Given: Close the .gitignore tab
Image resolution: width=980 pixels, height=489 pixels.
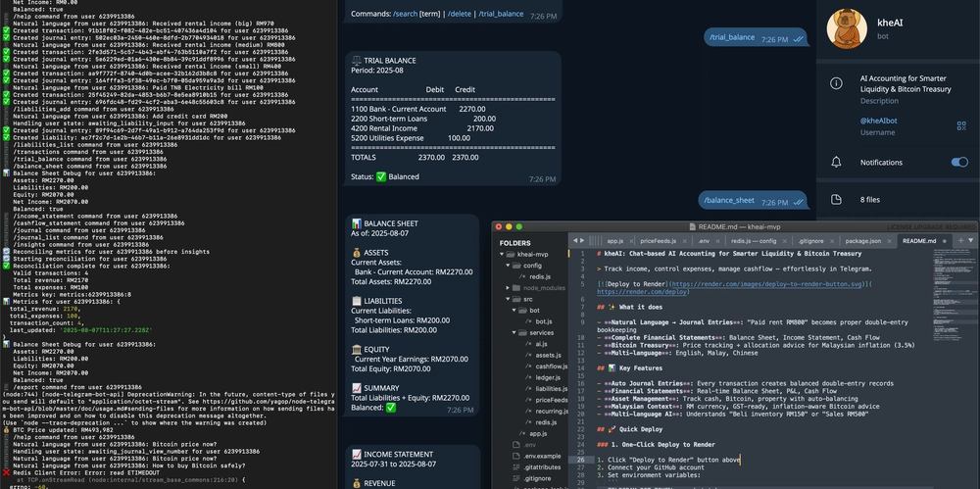Looking at the screenshot, I should (x=832, y=241).
